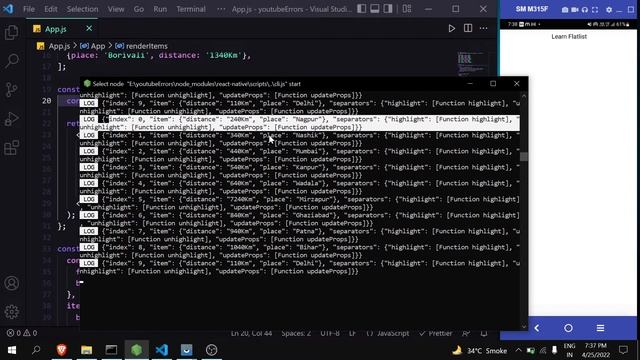The image size is (640, 360).
Task: Open the 34°C Smoke weather widget
Action: point(480,350)
